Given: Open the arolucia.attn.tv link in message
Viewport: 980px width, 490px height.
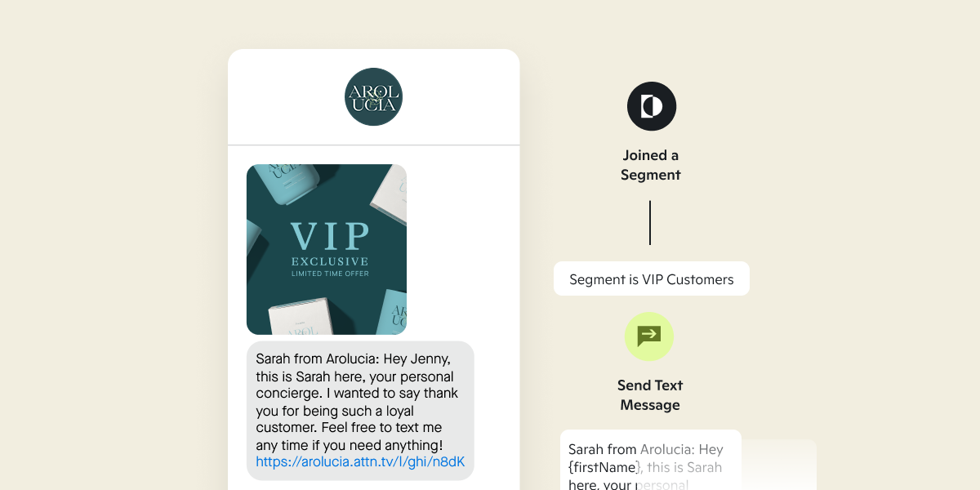Looking at the screenshot, I should point(360,461).
